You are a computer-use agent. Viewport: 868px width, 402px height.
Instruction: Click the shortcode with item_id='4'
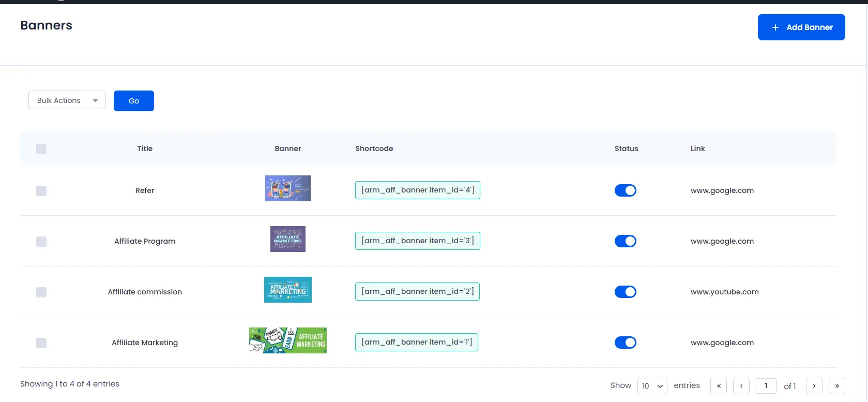pyautogui.click(x=418, y=190)
